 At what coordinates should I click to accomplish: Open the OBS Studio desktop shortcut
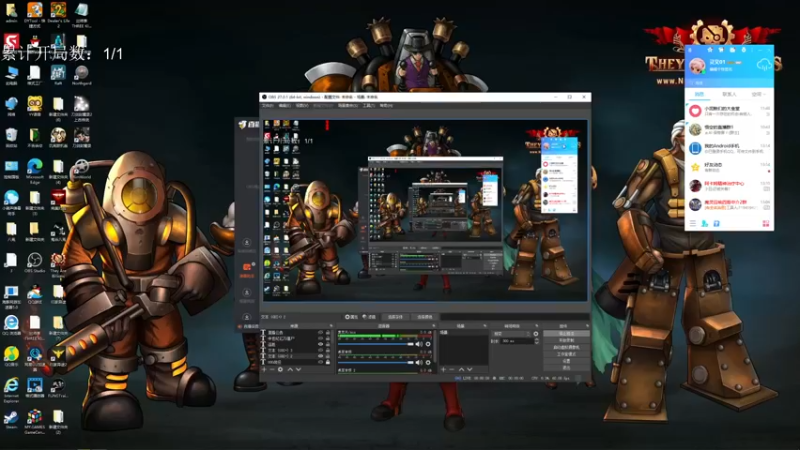[35, 263]
